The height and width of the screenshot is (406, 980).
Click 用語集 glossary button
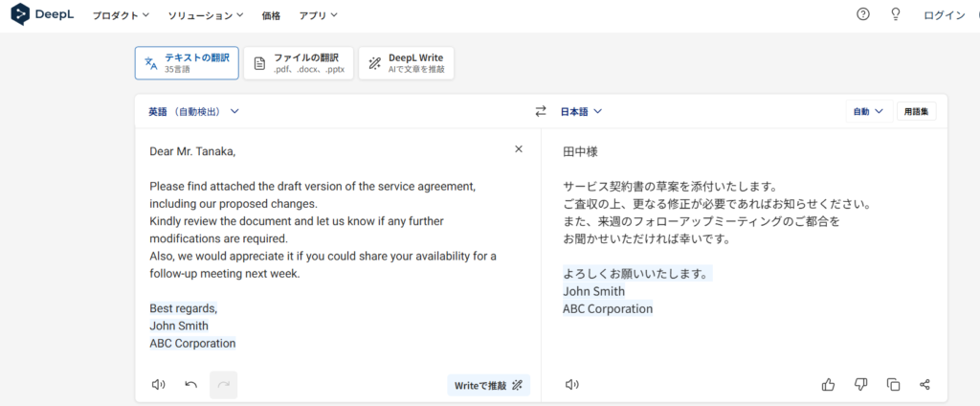pyautogui.click(x=916, y=111)
